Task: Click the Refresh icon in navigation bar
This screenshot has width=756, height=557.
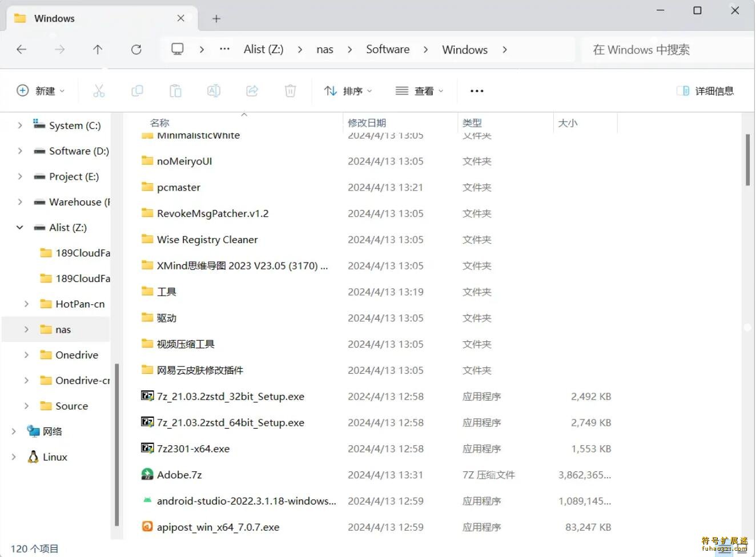Action: (x=136, y=49)
